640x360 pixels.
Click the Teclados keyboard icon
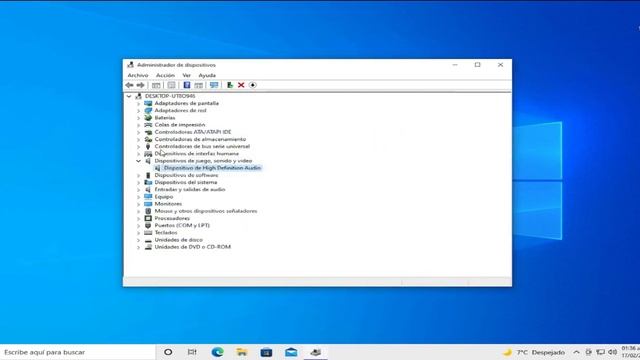[148, 233]
